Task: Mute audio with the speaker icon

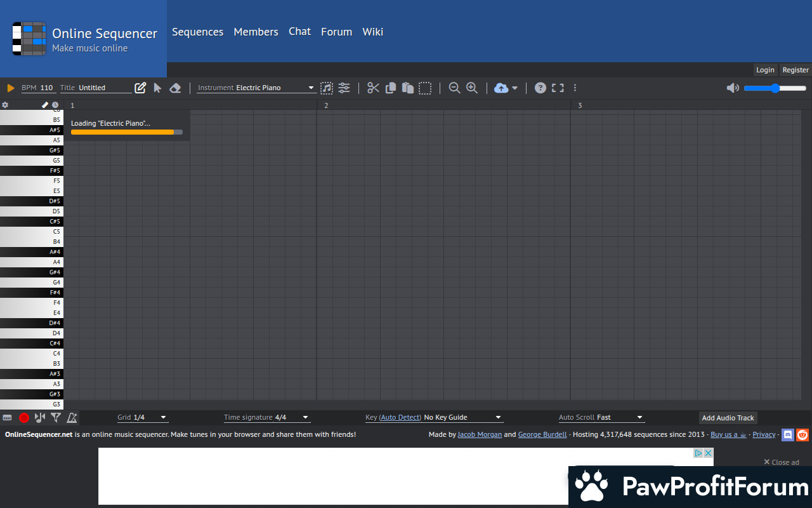Action: point(733,88)
